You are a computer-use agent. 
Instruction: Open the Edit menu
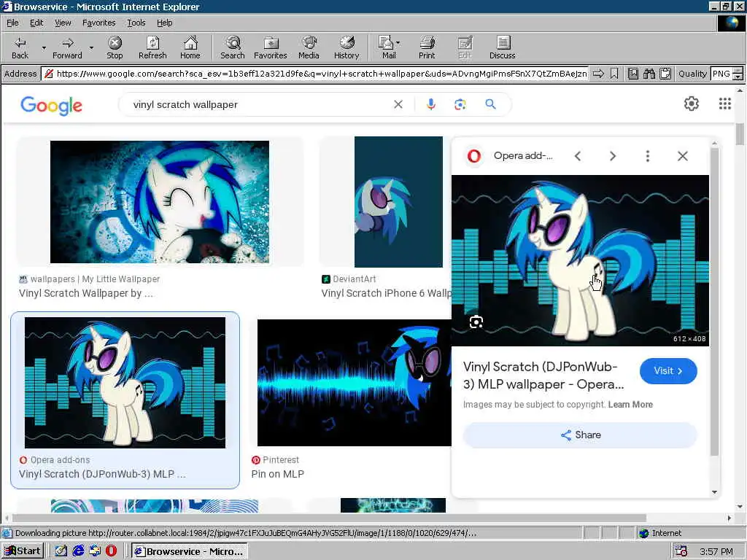coord(36,23)
